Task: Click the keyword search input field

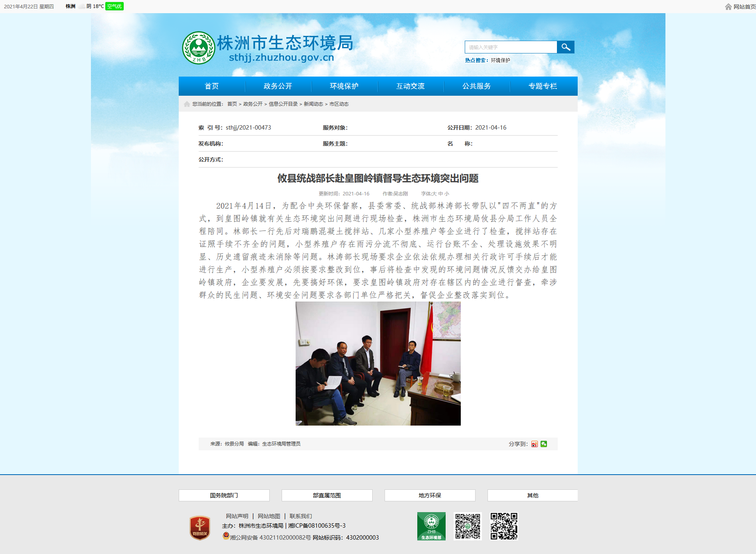Action: [511, 47]
